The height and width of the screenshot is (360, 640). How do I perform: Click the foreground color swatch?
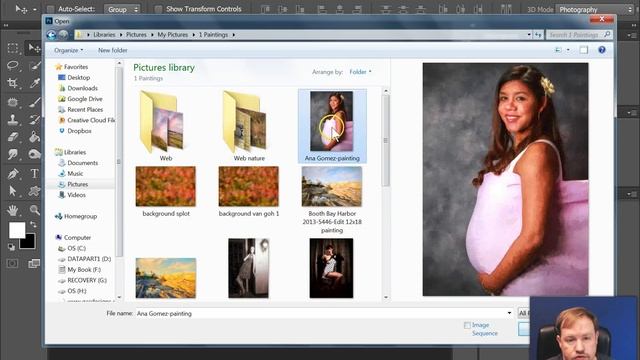(17, 230)
